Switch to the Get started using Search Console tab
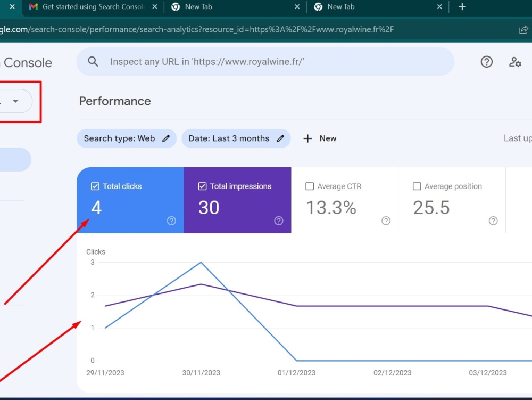 [x=93, y=7]
